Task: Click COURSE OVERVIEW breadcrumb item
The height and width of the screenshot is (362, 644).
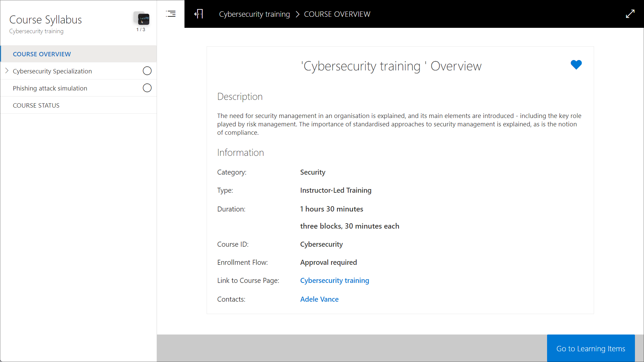Action: tap(337, 14)
